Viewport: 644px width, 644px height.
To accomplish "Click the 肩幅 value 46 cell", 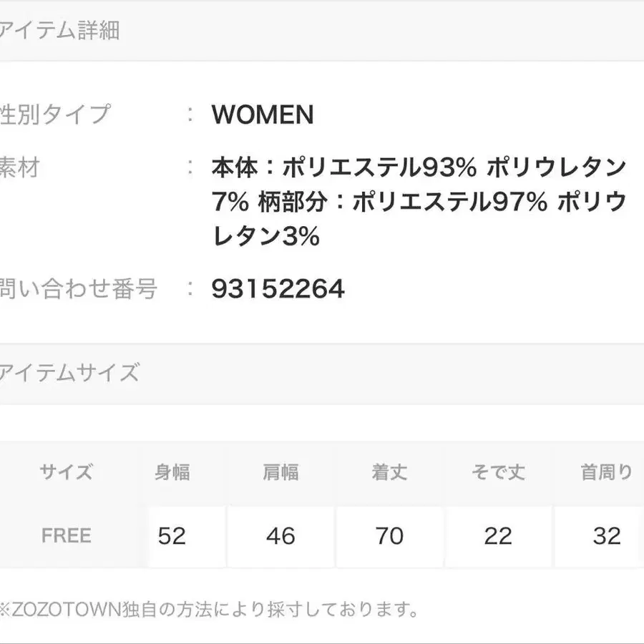I will [280, 536].
